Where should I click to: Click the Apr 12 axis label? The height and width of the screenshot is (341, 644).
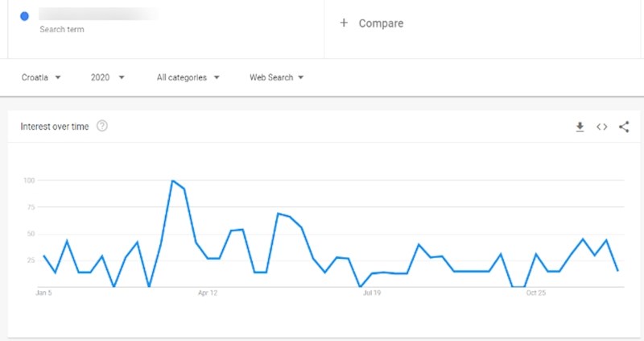[208, 293]
